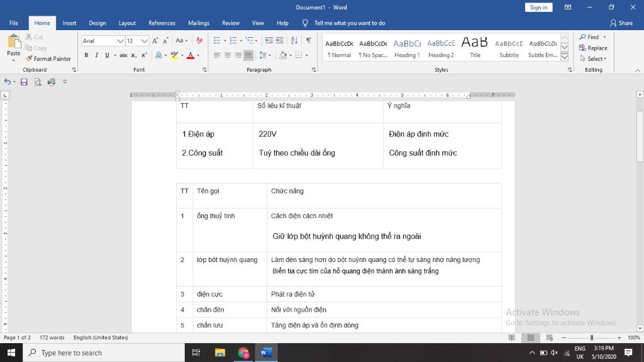
Task: Open Chrome from the taskbar
Action: 243,353
